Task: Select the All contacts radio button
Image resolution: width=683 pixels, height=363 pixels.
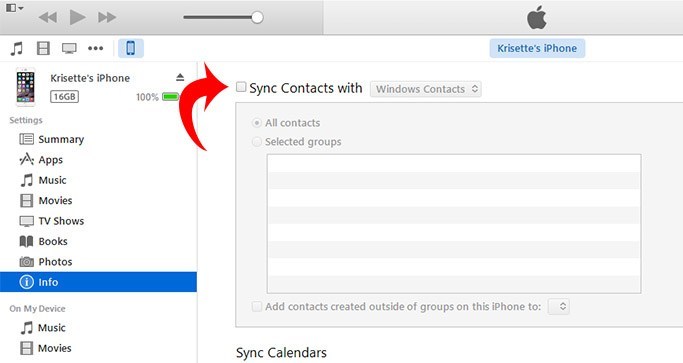Action: coord(257,123)
